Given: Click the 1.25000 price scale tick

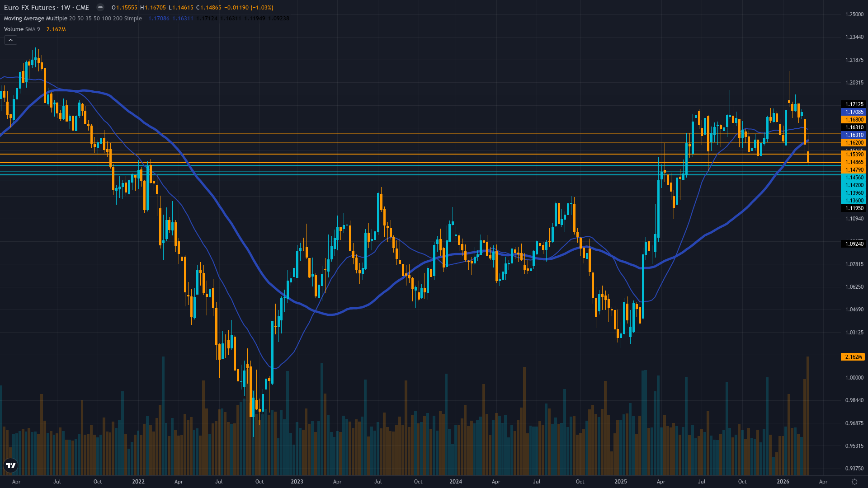Looking at the screenshot, I should [854, 14].
